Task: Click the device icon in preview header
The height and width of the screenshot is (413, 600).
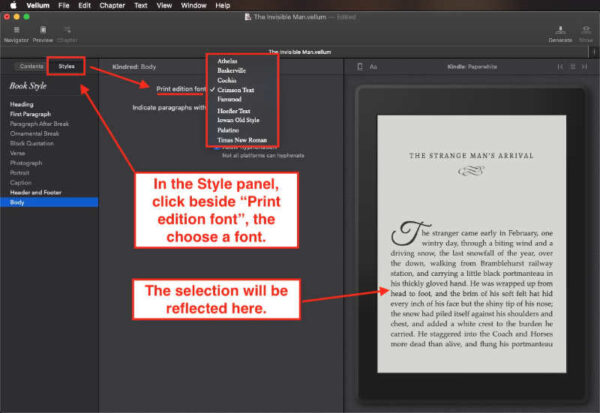Action: point(360,67)
